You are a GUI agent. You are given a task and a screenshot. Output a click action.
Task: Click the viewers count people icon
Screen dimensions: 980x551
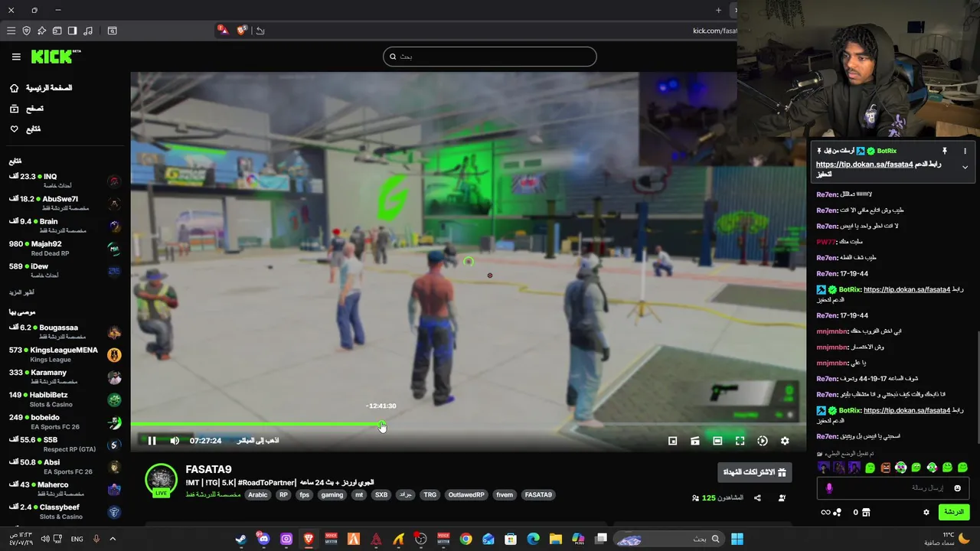[x=695, y=498]
